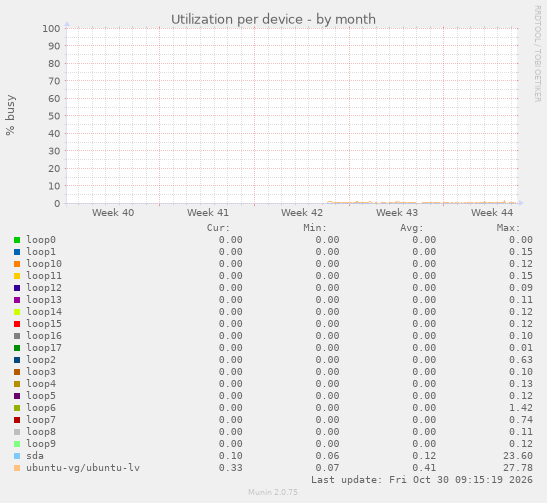
Task: Click the loop13 purple swatch
Action: pos(17,300)
